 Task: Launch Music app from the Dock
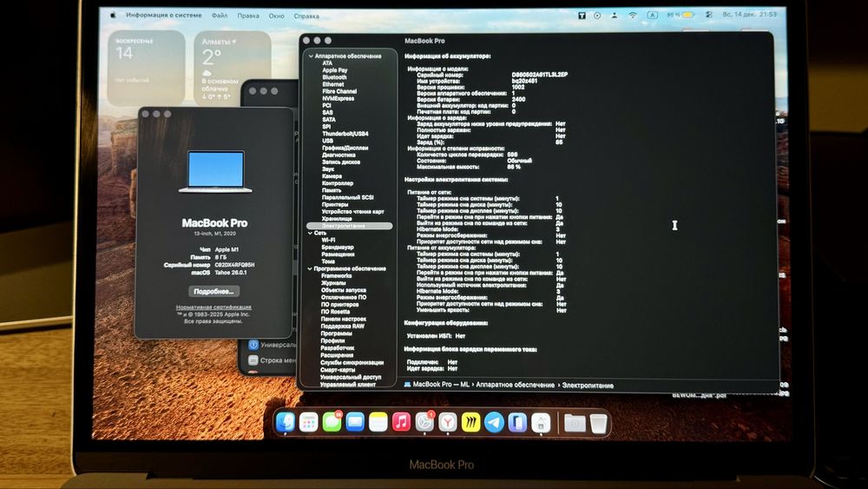(x=401, y=422)
